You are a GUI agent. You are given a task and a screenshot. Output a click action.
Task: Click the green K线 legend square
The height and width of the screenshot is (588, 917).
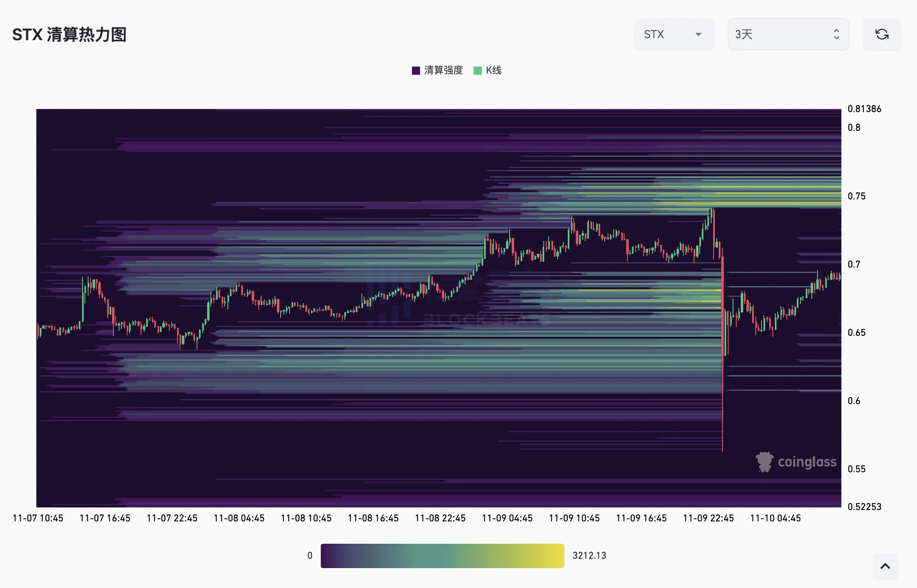point(478,71)
